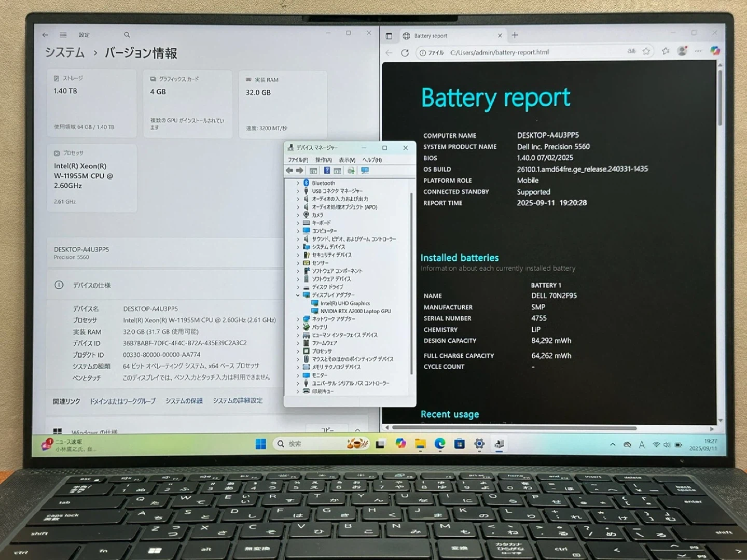The height and width of the screenshot is (560, 747).
Task: Open 操作(A) menu in Device Manager
Action: 324,160
